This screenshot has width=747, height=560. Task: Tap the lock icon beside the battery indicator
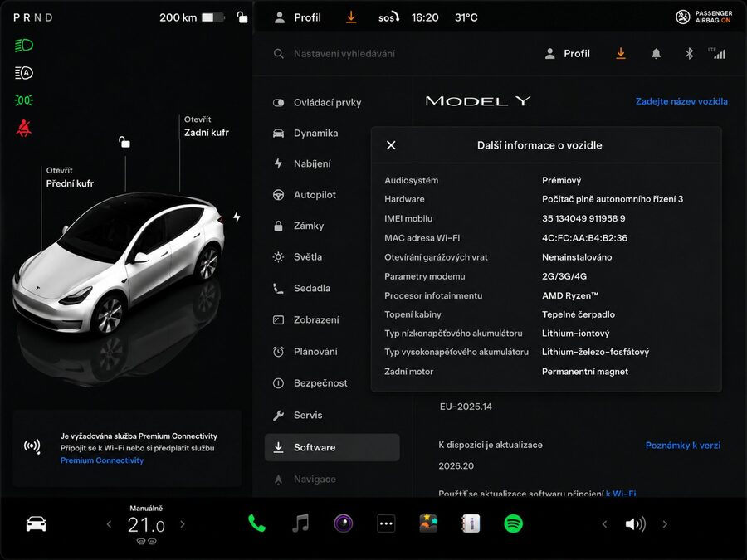(x=242, y=17)
